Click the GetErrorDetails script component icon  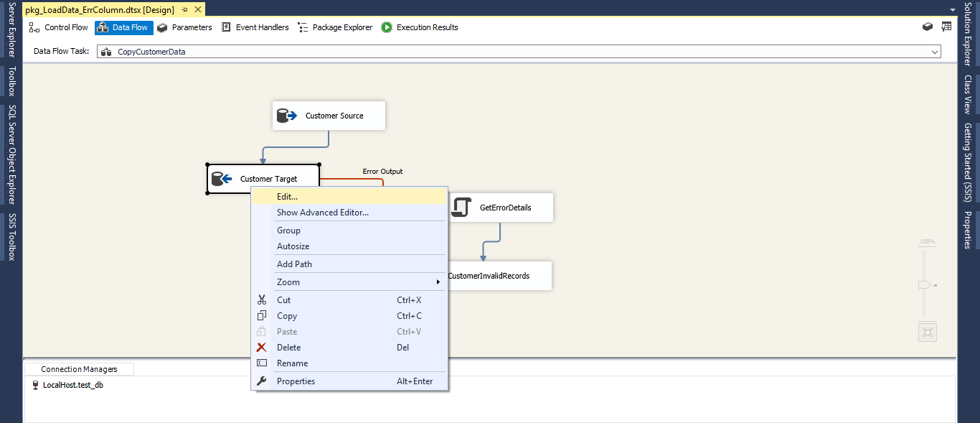(461, 208)
